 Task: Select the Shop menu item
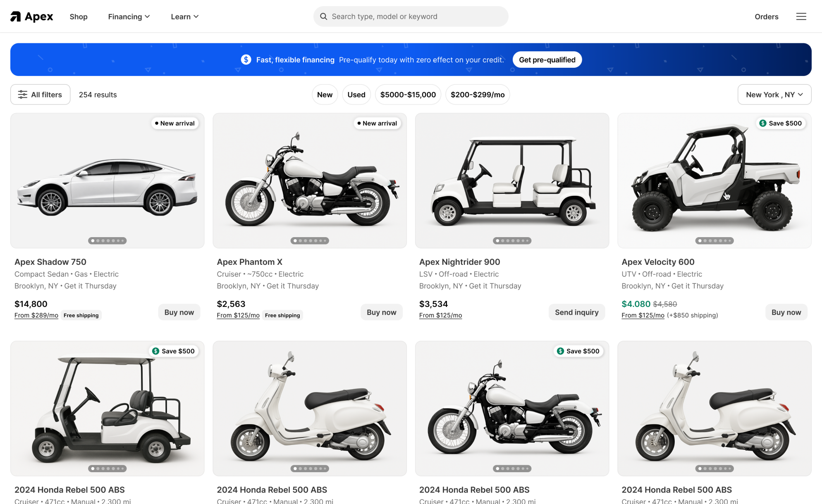tap(78, 17)
